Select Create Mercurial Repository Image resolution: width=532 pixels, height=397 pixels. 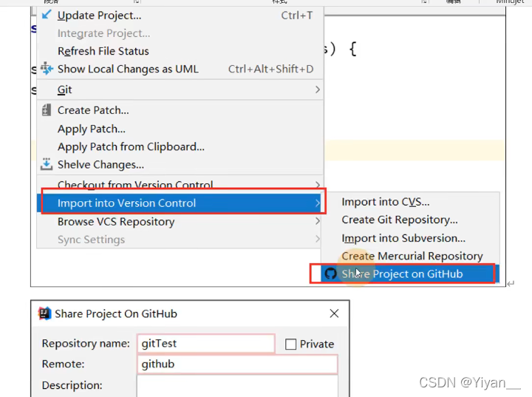410,256
